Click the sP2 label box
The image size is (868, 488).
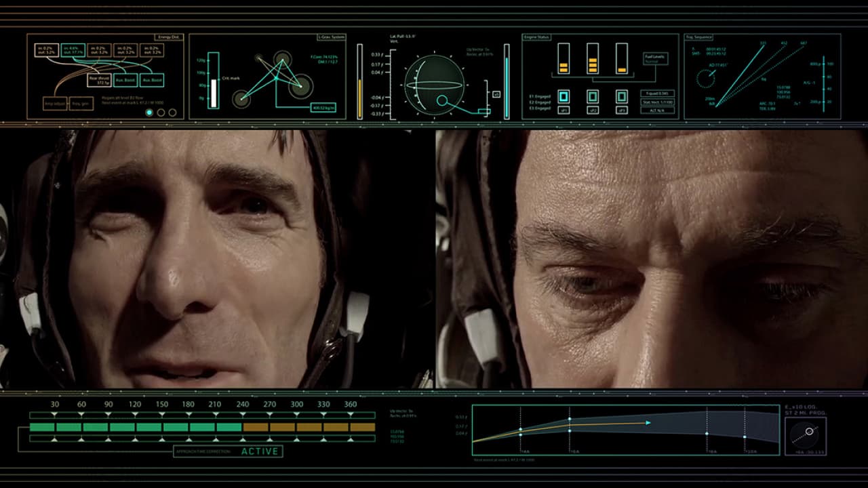point(593,110)
